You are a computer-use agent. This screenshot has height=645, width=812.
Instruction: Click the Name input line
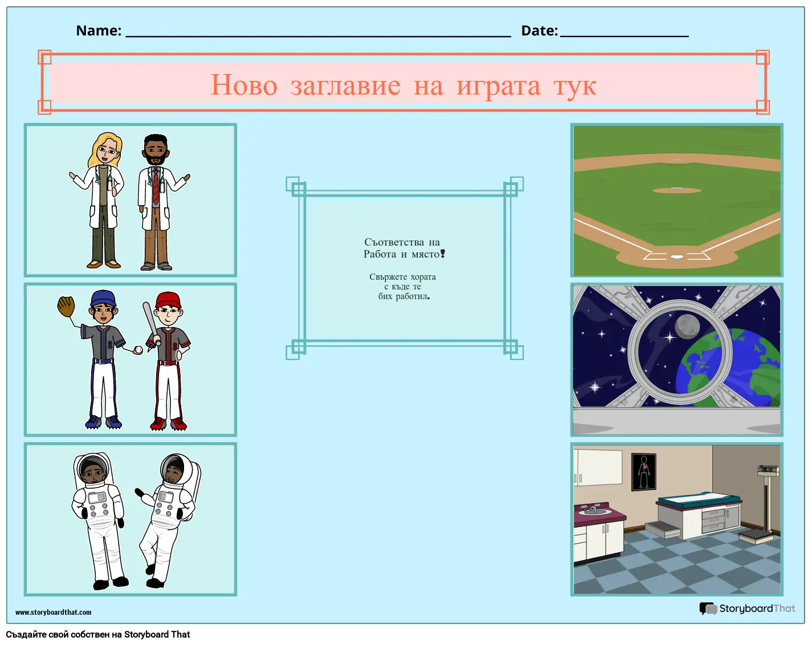coord(318,32)
